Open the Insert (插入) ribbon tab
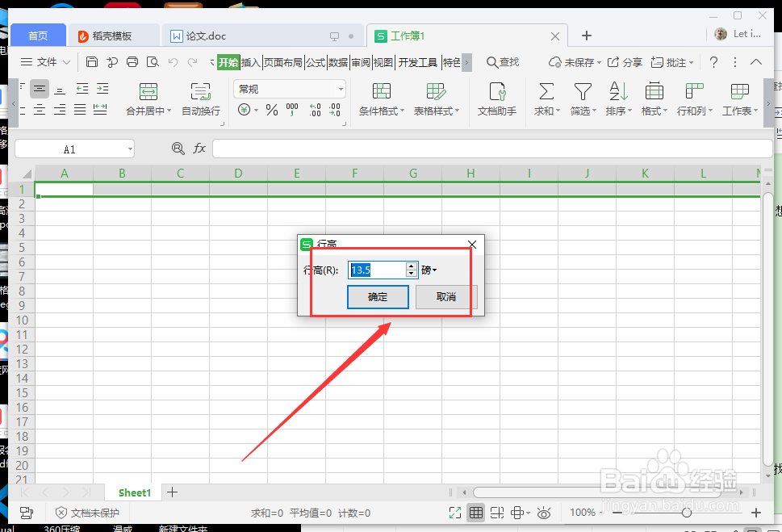 click(x=251, y=62)
